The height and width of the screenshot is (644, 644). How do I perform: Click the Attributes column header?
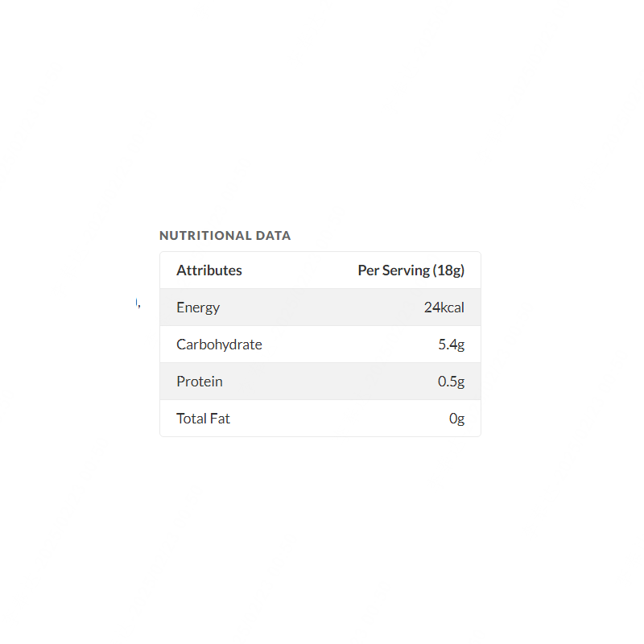pyautogui.click(x=209, y=270)
